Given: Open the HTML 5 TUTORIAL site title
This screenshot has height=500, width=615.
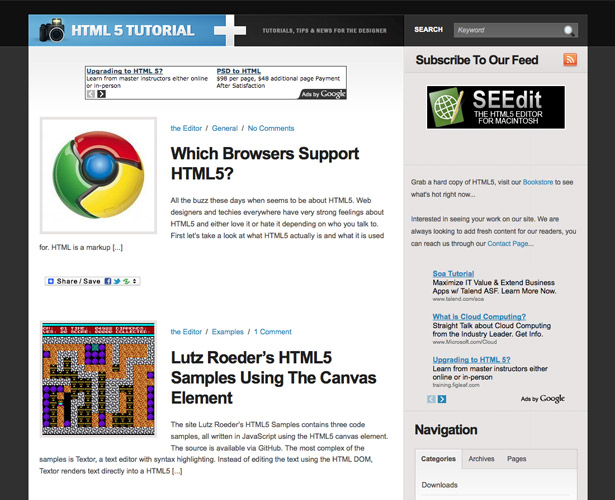Looking at the screenshot, I should coord(133,31).
